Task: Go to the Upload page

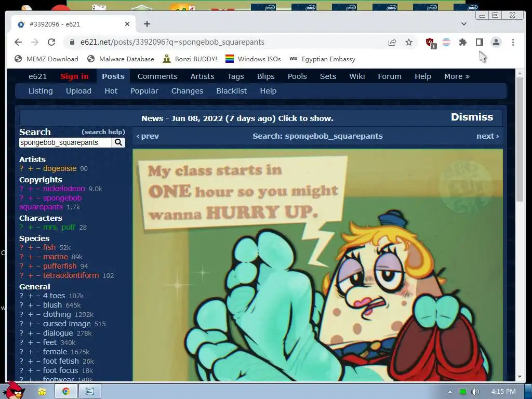Action: coord(78,91)
